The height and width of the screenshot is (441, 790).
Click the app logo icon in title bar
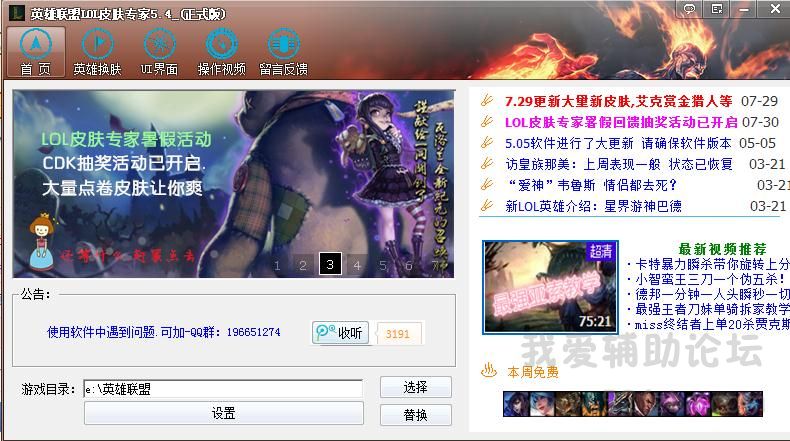[x=17, y=13]
